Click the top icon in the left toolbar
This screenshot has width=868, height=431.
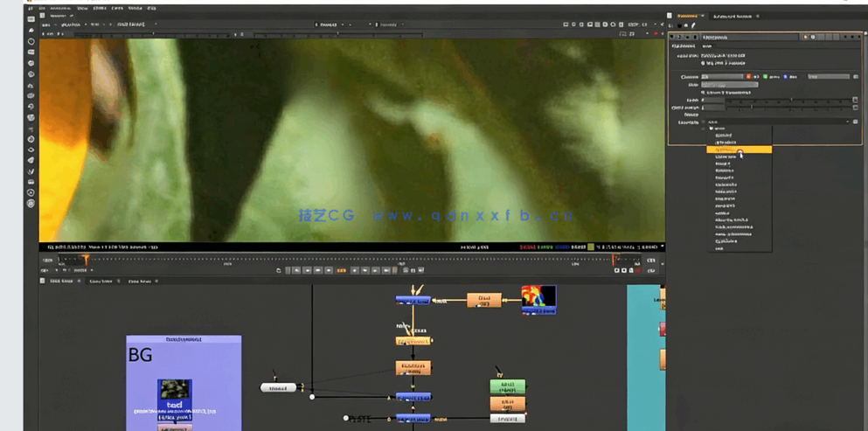[x=31, y=19]
